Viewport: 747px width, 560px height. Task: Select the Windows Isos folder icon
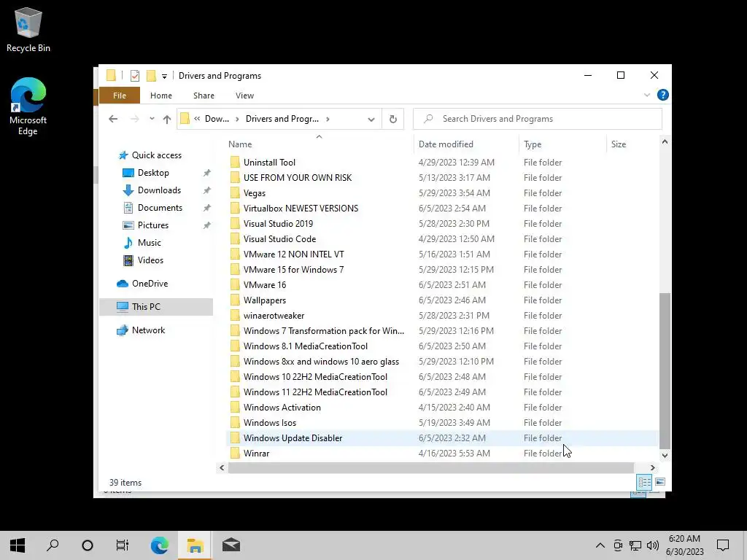(x=235, y=423)
